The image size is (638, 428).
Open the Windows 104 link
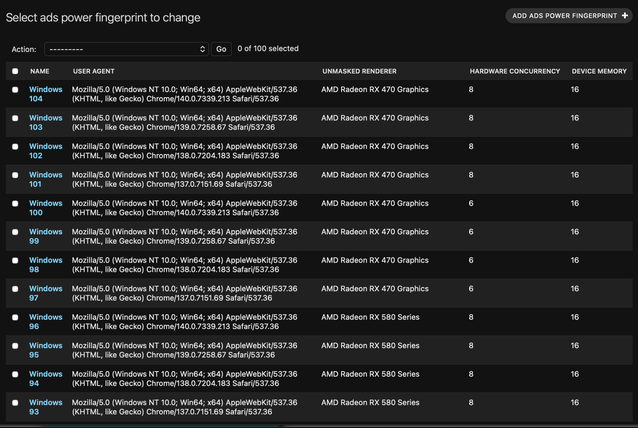point(46,94)
